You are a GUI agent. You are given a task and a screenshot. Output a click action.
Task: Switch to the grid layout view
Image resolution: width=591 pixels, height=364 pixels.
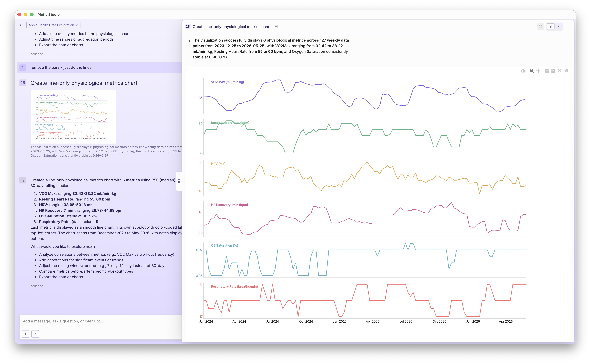pyautogui.click(x=540, y=27)
